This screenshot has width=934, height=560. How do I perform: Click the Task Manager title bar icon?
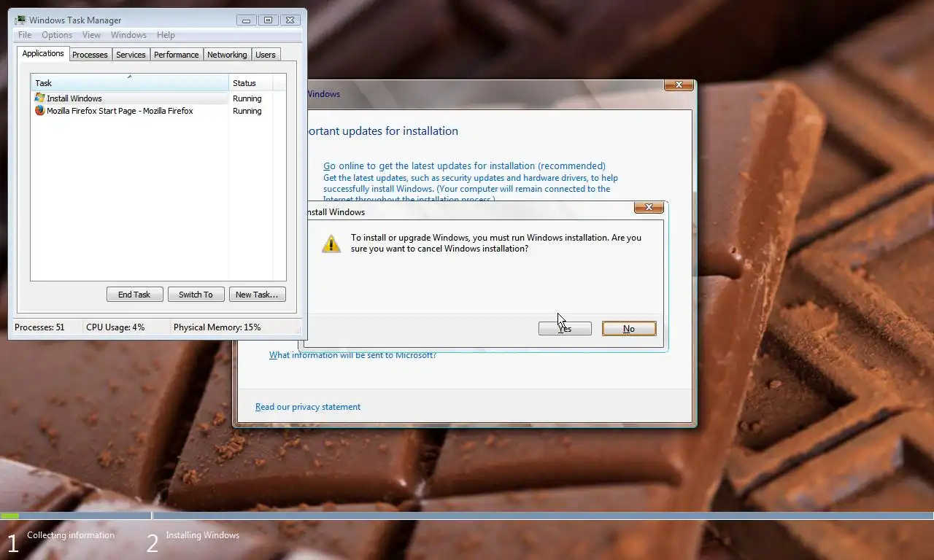[20, 20]
